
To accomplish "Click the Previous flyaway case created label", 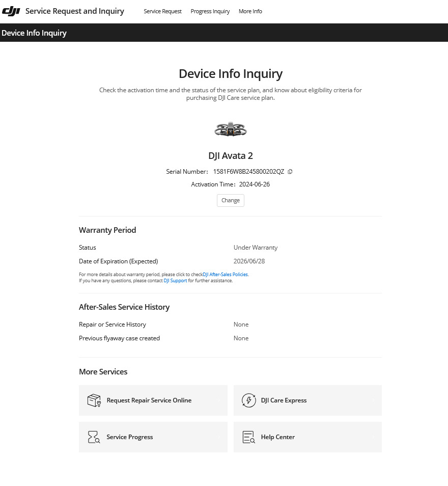I will click(x=119, y=338).
